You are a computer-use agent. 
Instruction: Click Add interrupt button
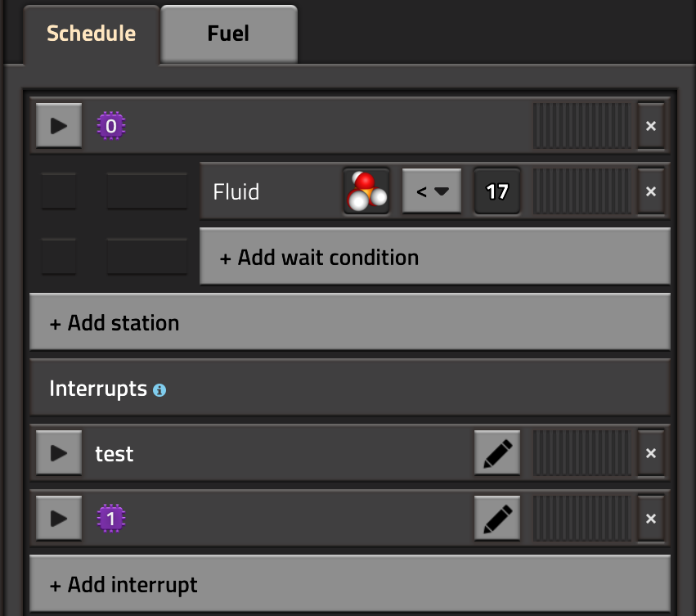pyautogui.click(x=349, y=585)
